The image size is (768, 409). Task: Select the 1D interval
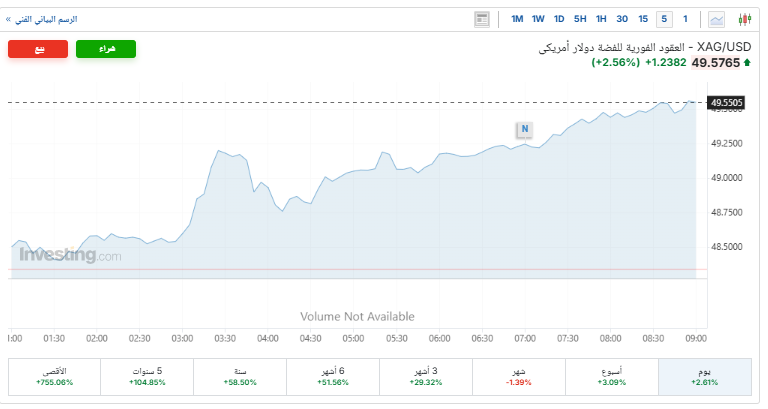559,19
